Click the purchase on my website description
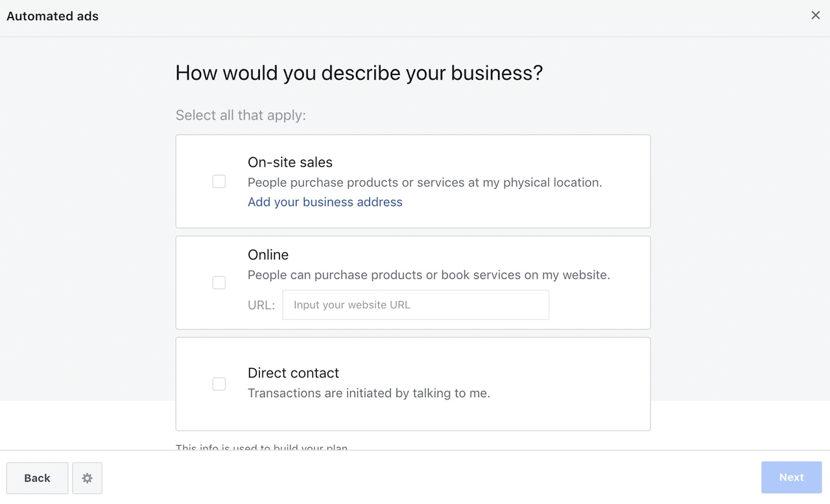The height and width of the screenshot is (504, 830). (x=429, y=275)
